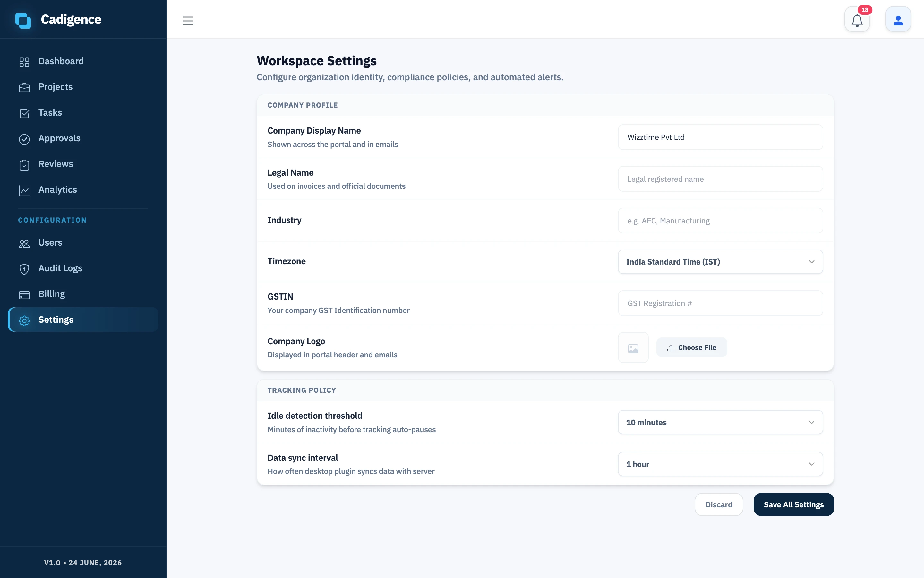Open the Data sync interval dropdown
The height and width of the screenshot is (578, 924).
[x=720, y=464]
